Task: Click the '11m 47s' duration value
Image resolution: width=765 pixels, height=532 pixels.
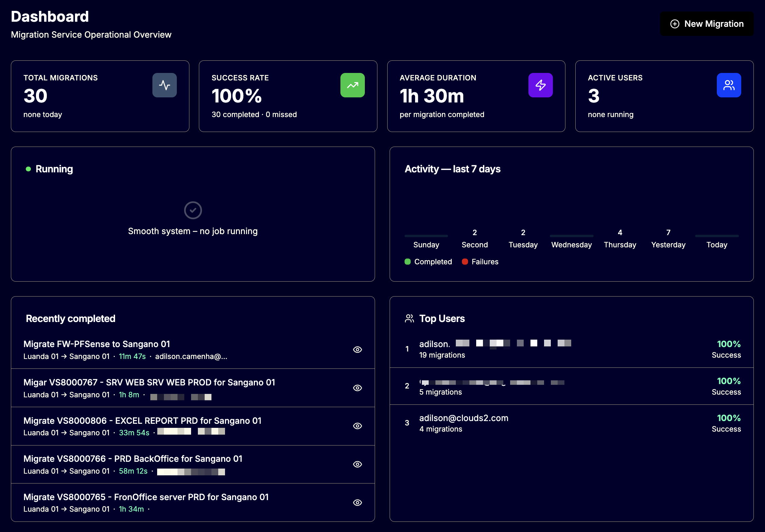Action: [132, 356]
